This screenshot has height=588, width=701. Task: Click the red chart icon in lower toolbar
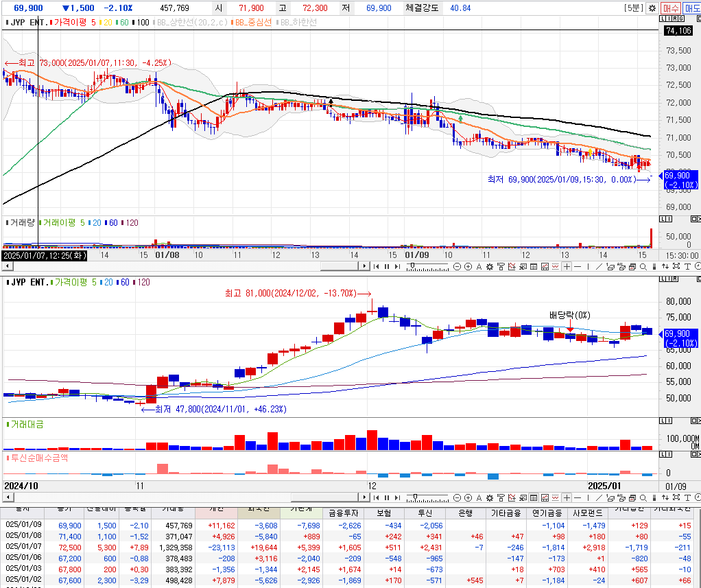click(x=545, y=497)
